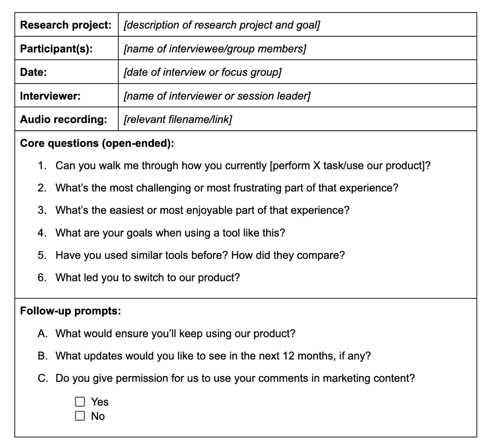Screen dimensions: 494x448
Task: Click the 'Follow-up prompts:' heading
Action: (x=70, y=311)
